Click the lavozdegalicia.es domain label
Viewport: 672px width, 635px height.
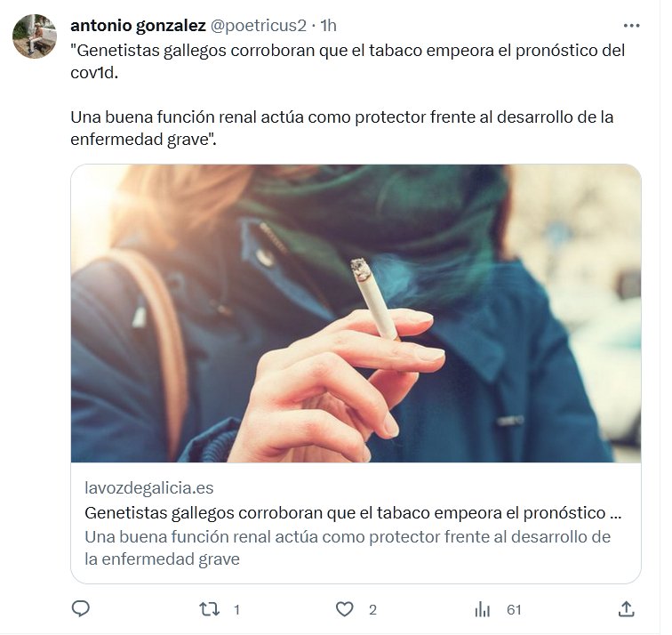(x=148, y=488)
